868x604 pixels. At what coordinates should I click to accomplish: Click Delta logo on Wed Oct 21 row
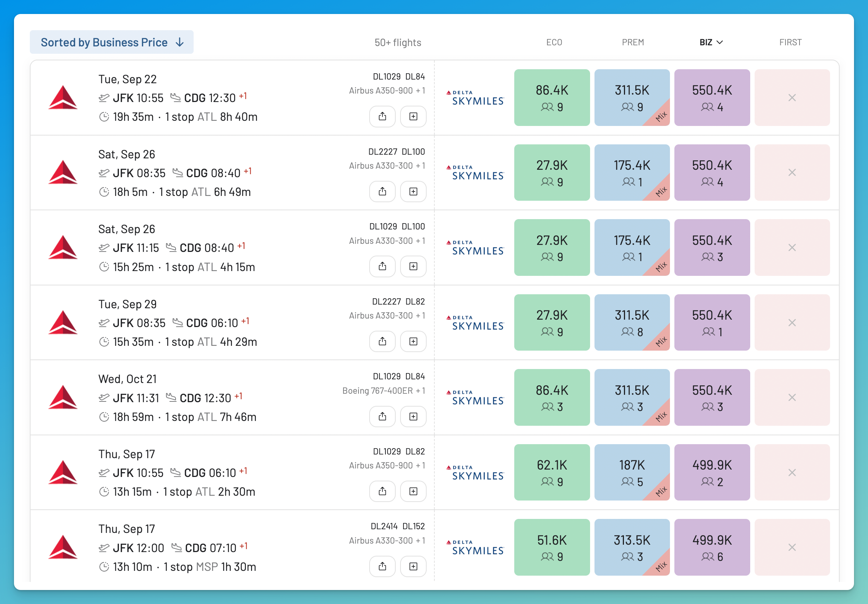[x=63, y=397]
